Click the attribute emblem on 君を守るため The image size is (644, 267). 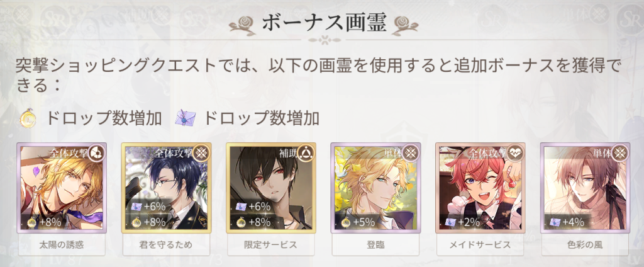[x=202, y=152]
